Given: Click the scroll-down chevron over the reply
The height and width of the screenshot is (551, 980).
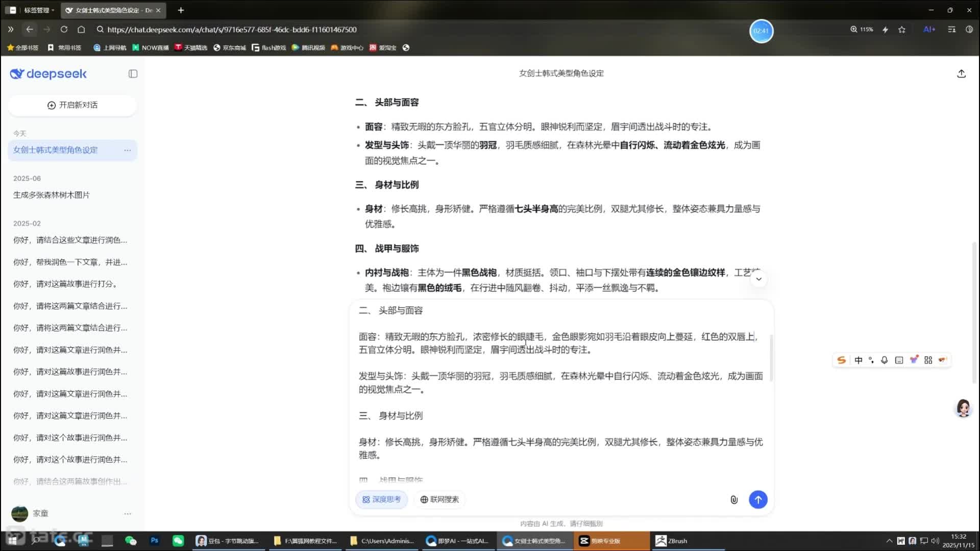Looking at the screenshot, I should click(x=758, y=279).
